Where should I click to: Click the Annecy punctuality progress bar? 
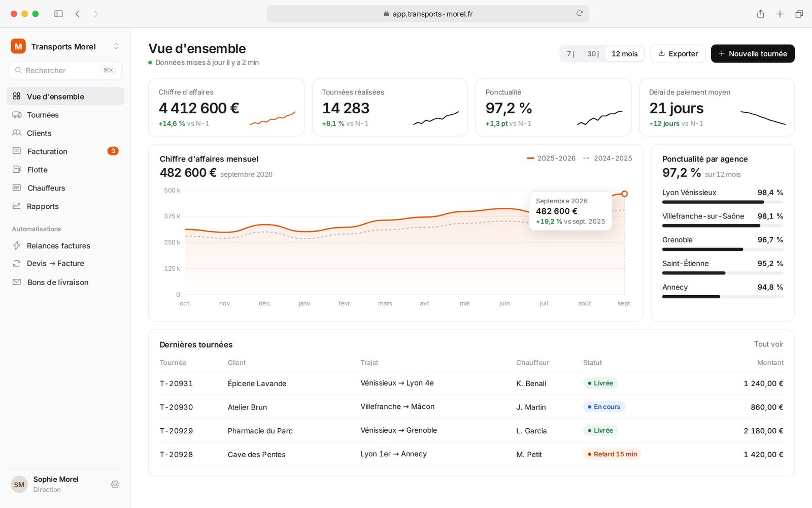point(723,297)
